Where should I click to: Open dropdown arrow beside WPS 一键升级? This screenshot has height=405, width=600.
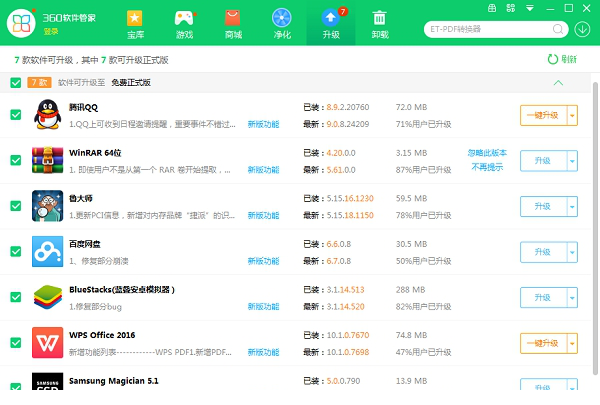point(572,343)
